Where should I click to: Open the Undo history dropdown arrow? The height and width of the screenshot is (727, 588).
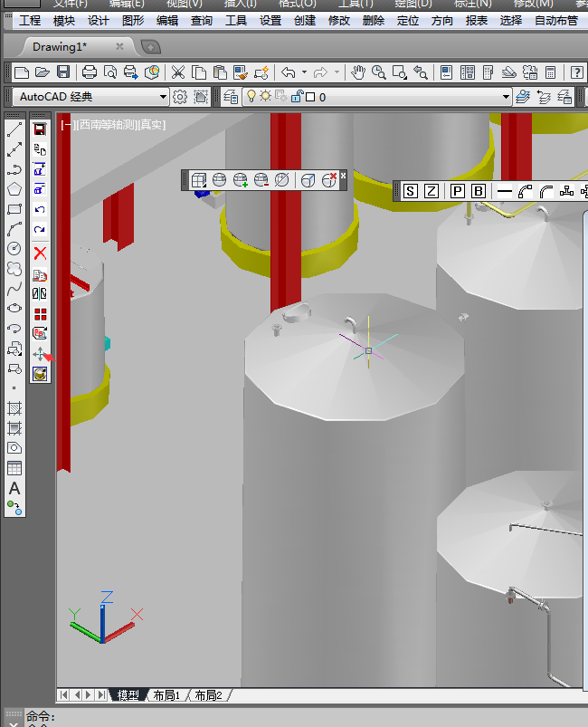305,72
